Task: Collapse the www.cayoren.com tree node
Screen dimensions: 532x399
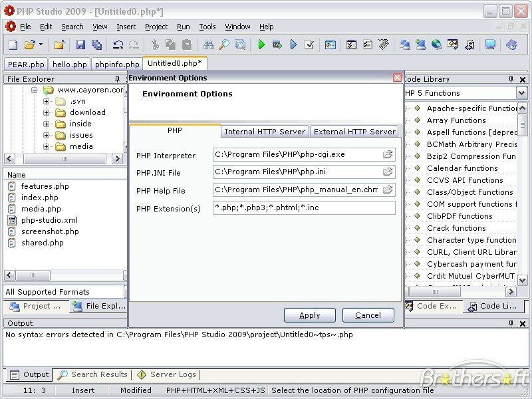Action: (x=35, y=90)
